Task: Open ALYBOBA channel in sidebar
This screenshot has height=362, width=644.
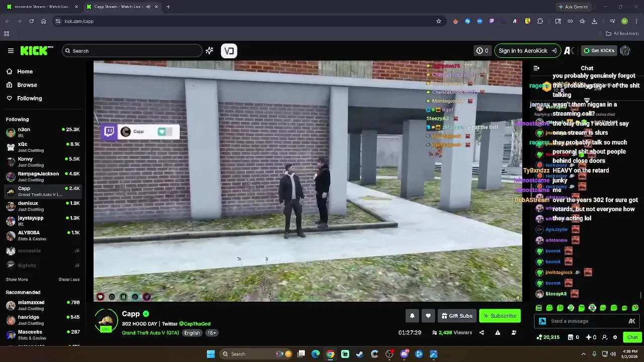Action: [43, 236]
